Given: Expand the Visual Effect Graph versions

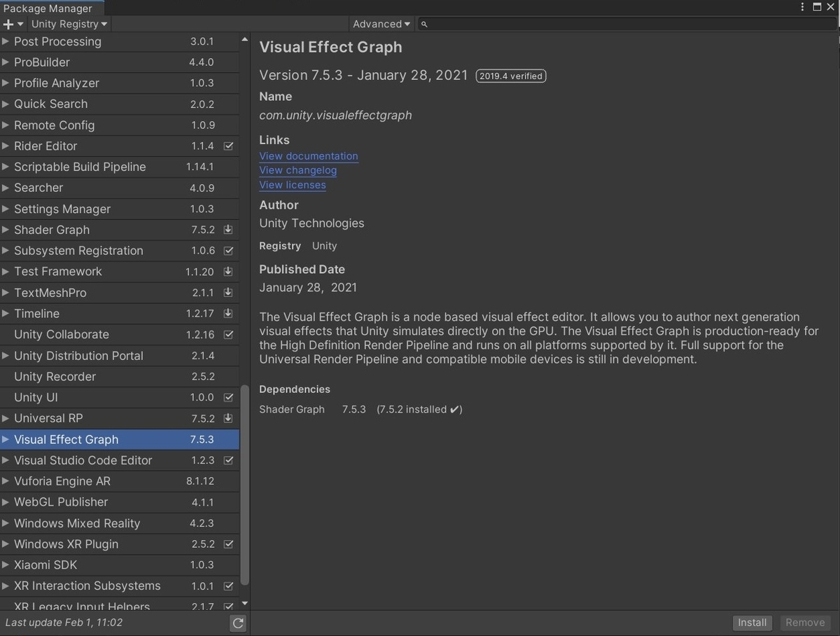Looking at the screenshot, I should (x=6, y=439).
